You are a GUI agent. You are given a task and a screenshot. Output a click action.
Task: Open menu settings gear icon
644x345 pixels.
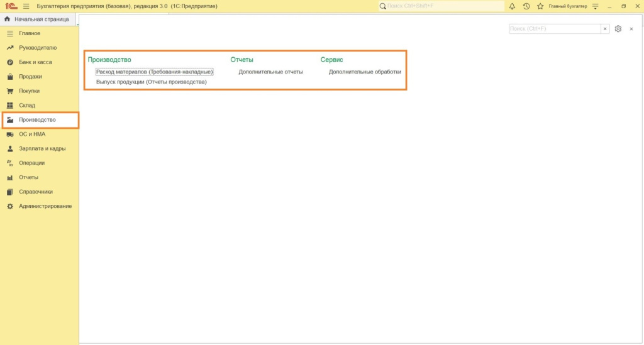(618, 29)
